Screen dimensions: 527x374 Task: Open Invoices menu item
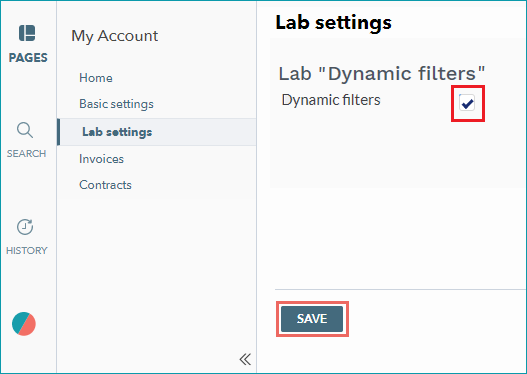(102, 159)
